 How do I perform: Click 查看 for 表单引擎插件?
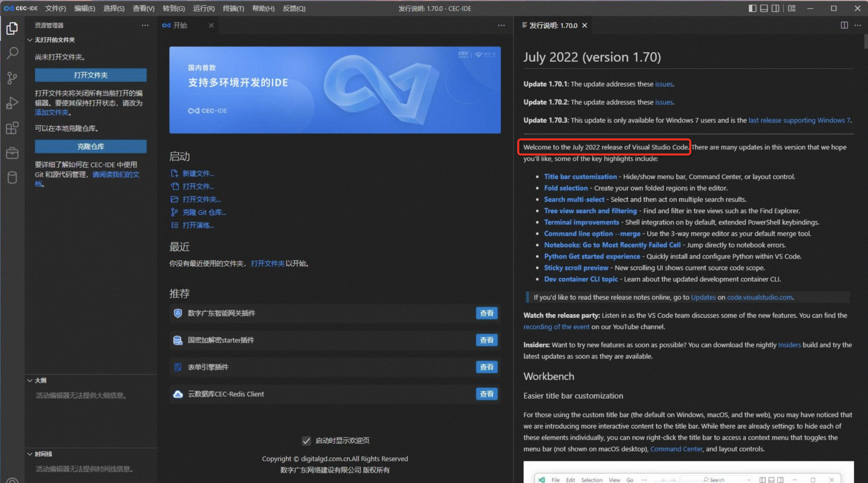(x=487, y=367)
